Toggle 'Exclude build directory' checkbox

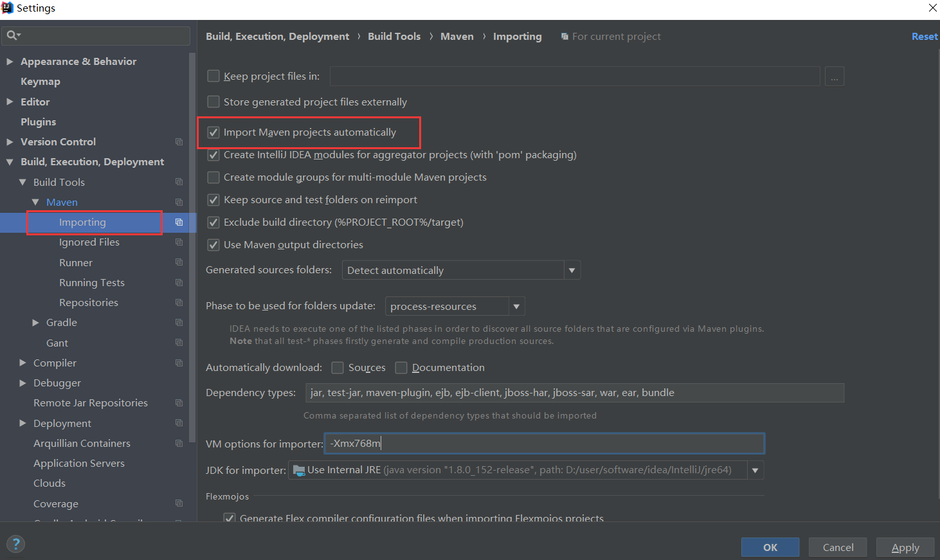point(213,222)
